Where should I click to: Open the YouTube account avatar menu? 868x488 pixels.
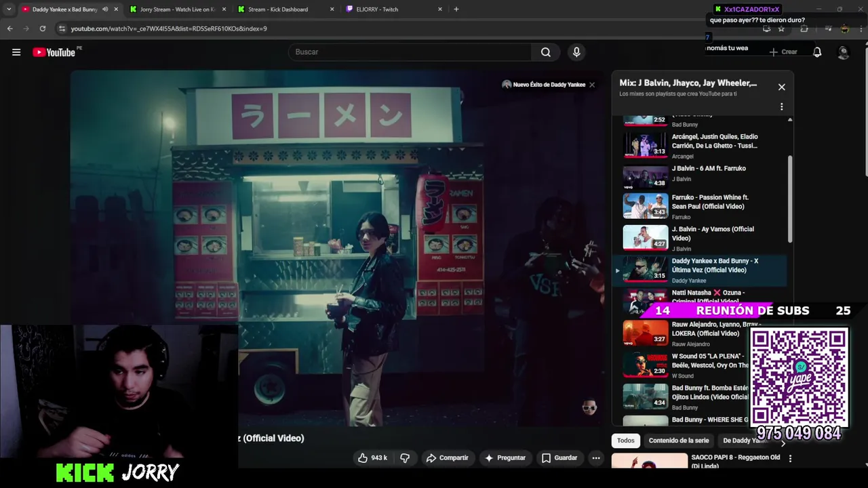[844, 52]
